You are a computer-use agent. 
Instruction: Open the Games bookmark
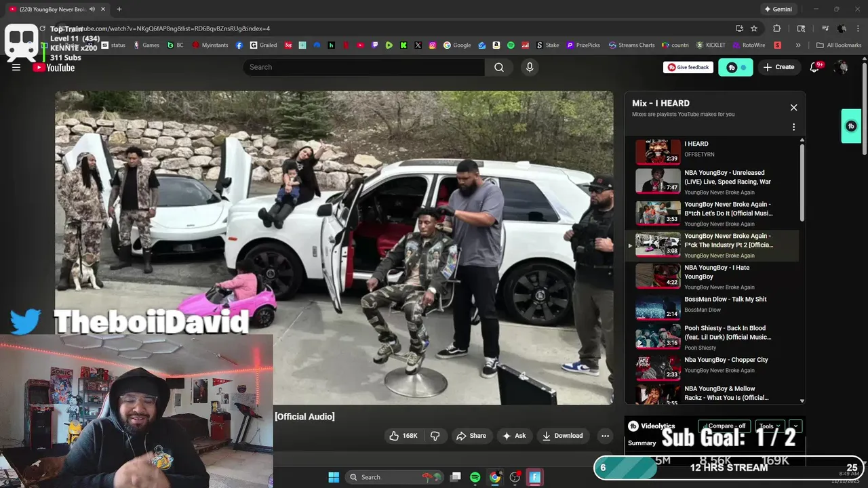[x=146, y=45]
